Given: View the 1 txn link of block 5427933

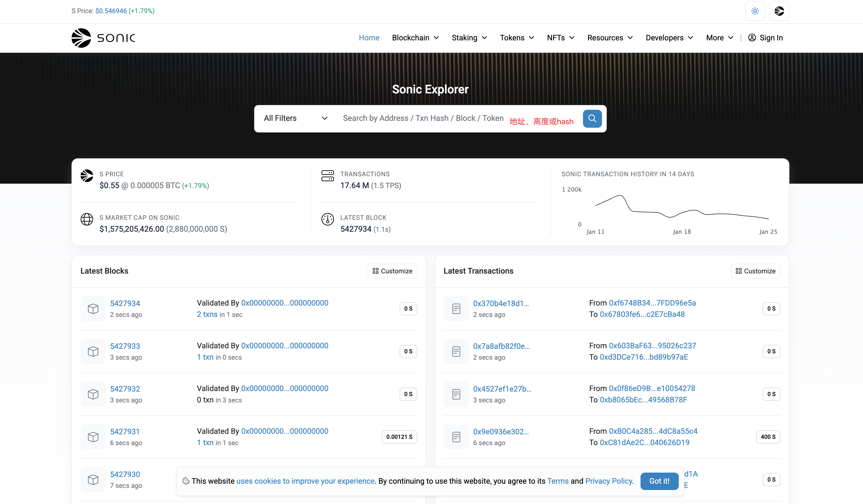Looking at the screenshot, I should (205, 357).
